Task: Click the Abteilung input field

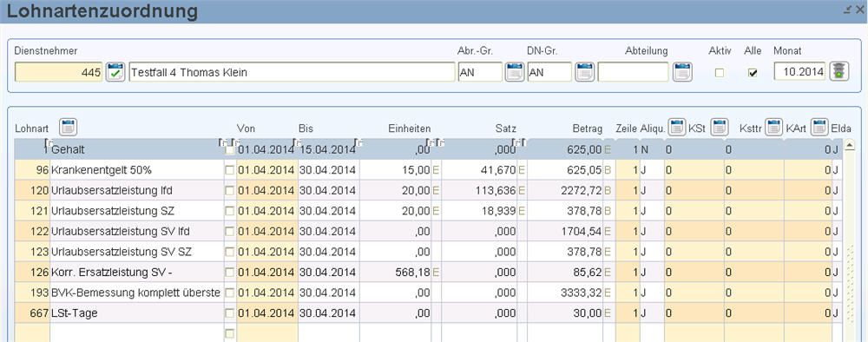Action: click(x=634, y=72)
